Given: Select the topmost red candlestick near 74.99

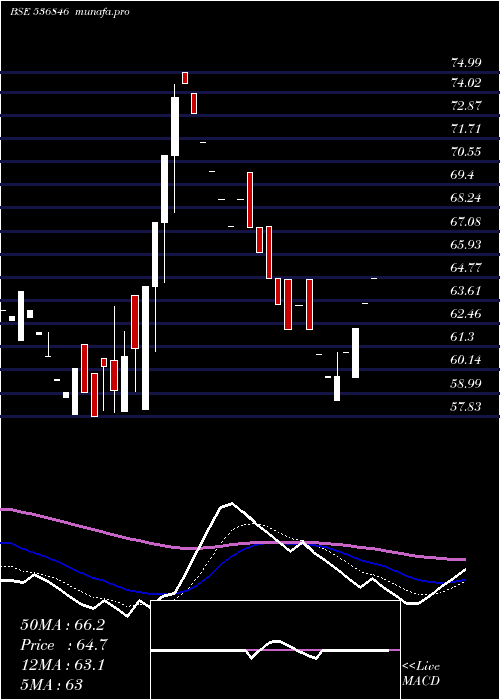Looking at the screenshot, I should (x=185, y=77).
